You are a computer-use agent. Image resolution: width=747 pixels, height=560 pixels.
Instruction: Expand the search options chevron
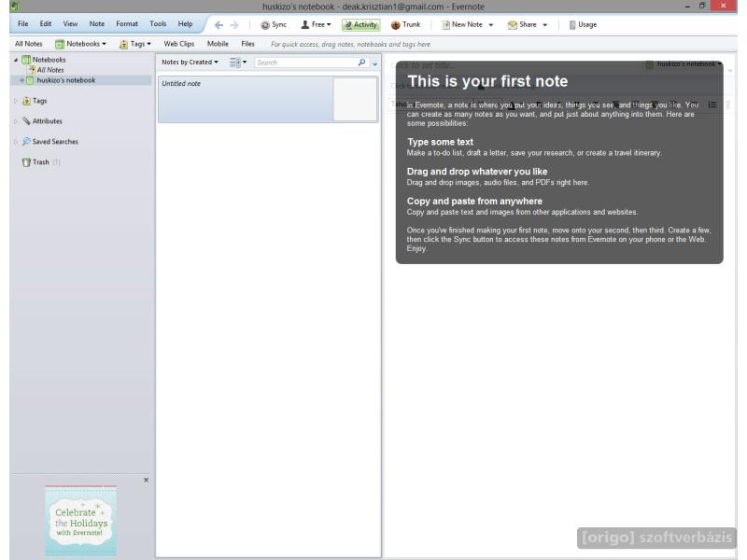375,63
